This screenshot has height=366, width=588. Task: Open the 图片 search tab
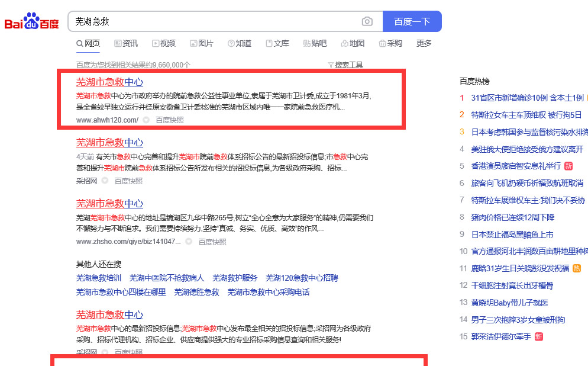tap(202, 43)
